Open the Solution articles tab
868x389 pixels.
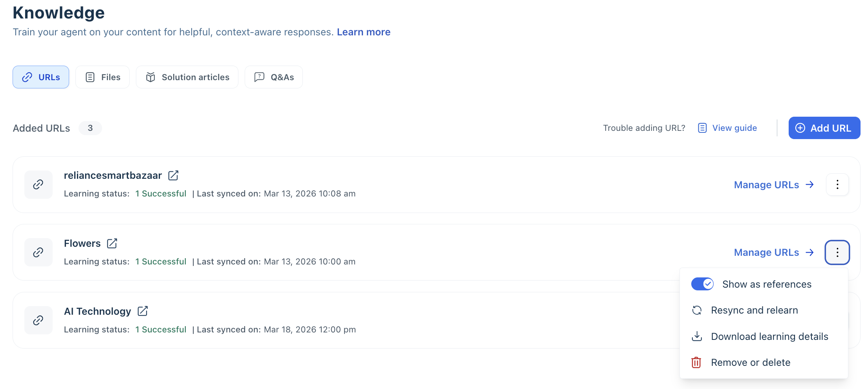187,77
